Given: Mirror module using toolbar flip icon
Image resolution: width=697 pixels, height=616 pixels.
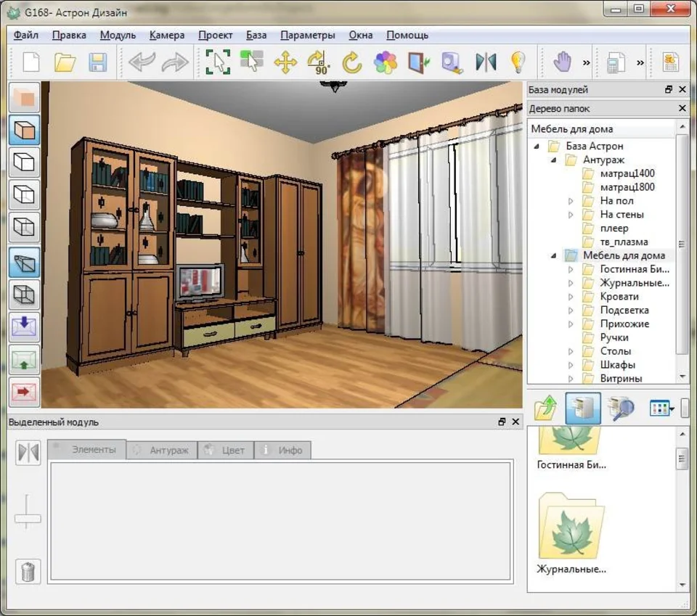Looking at the screenshot, I should (x=486, y=62).
